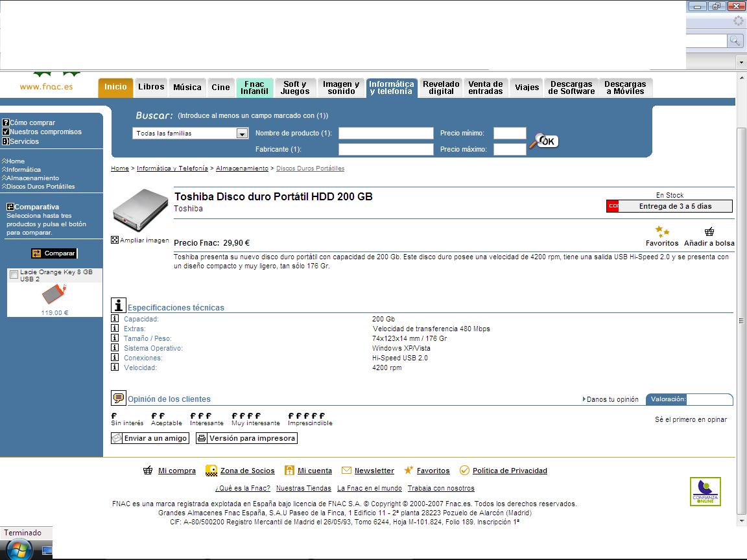Click the Toshiba hard drive product image
Viewport: 747px width, 560px height.
tap(140, 210)
